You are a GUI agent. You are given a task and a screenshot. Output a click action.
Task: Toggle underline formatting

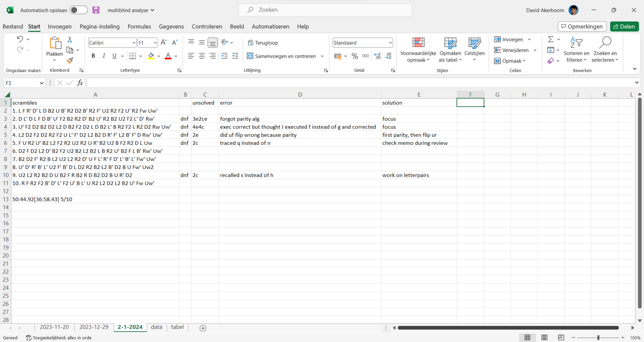[x=114, y=56]
